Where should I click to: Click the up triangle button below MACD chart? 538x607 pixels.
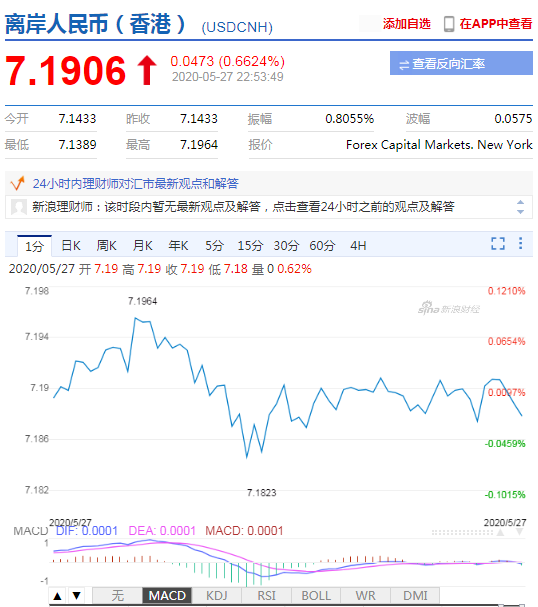[x=57, y=596]
